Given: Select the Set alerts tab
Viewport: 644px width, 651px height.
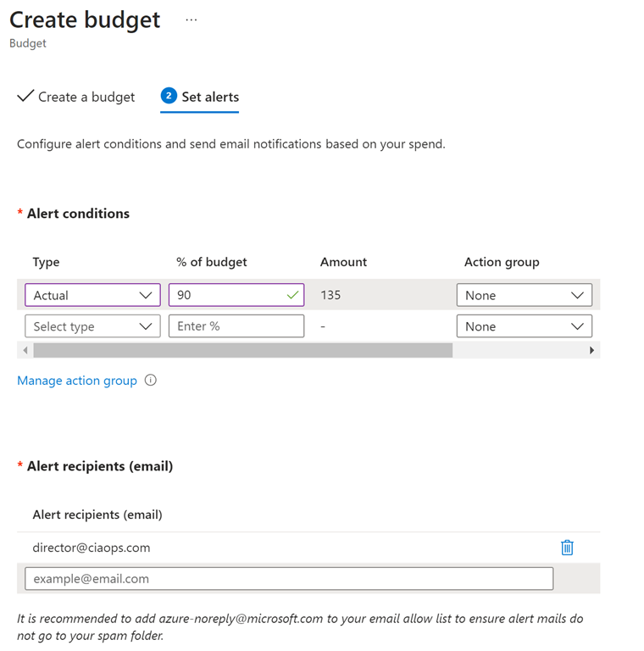Looking at the screenshot, I should [x=200, y=97].
